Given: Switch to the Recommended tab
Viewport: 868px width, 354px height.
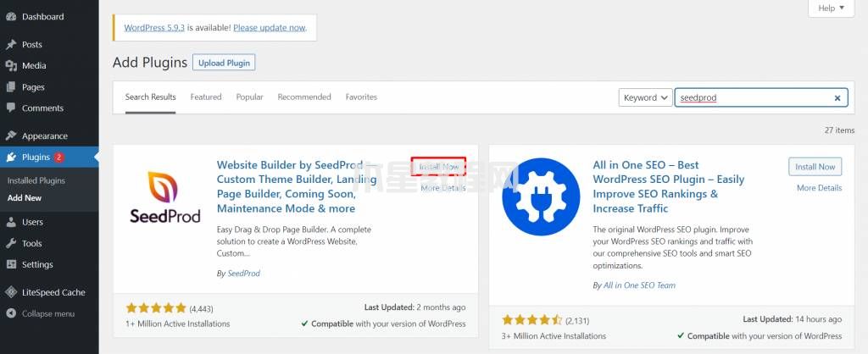Looking at the screenshot, I should (x=304, y=97).
